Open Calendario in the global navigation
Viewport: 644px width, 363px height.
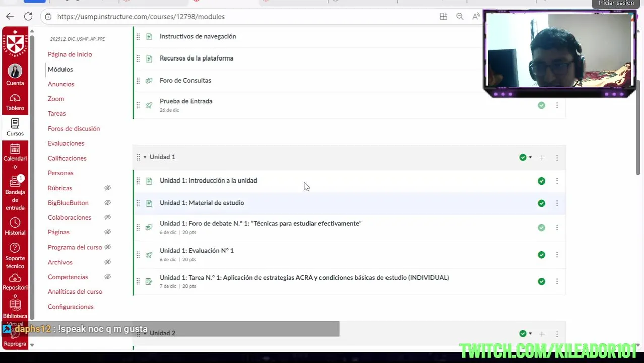pos(15,156)
